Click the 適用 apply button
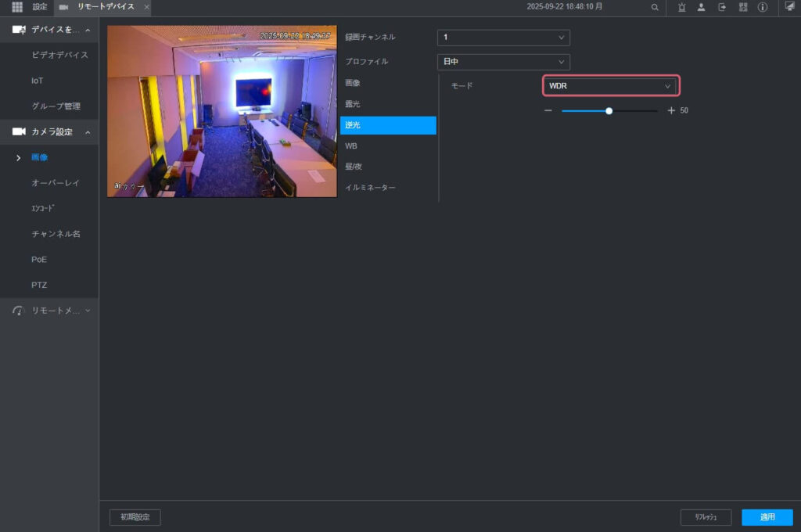Screen dimensions: 801x532 pyautogui.click(x=767, y=517)
